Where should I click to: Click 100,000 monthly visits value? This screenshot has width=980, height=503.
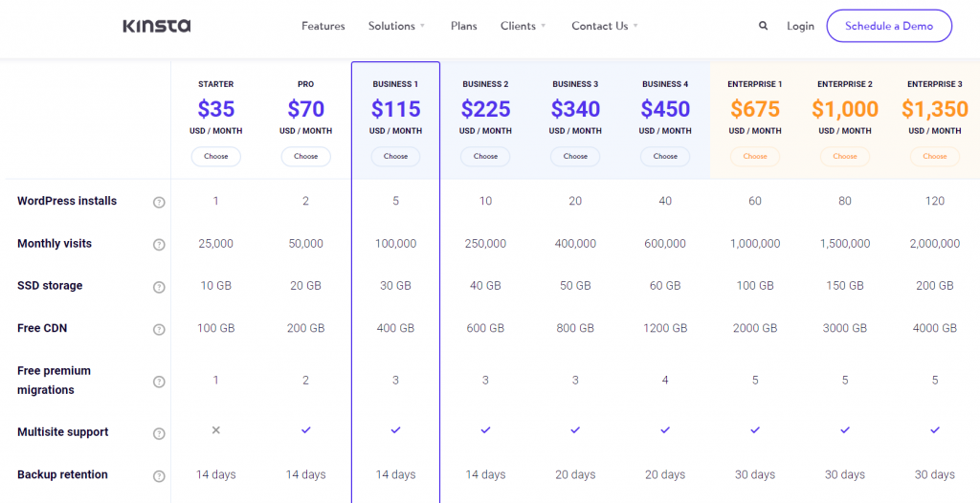395,244
